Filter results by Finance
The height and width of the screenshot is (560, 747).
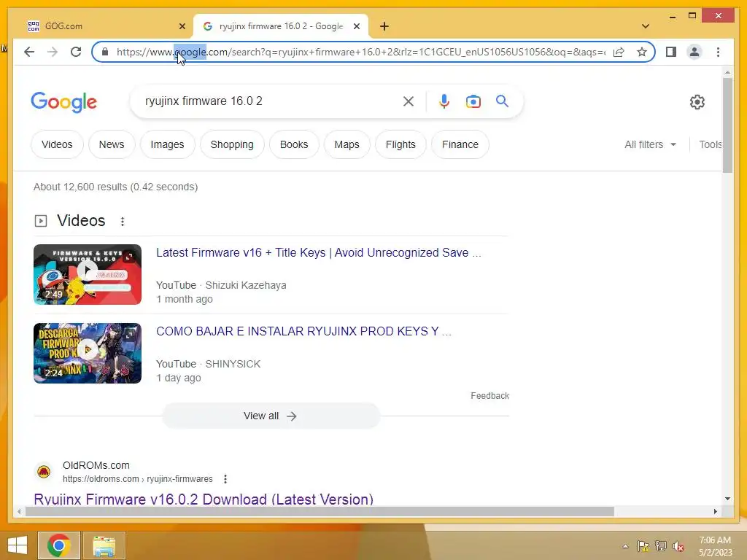click(460, 144)
